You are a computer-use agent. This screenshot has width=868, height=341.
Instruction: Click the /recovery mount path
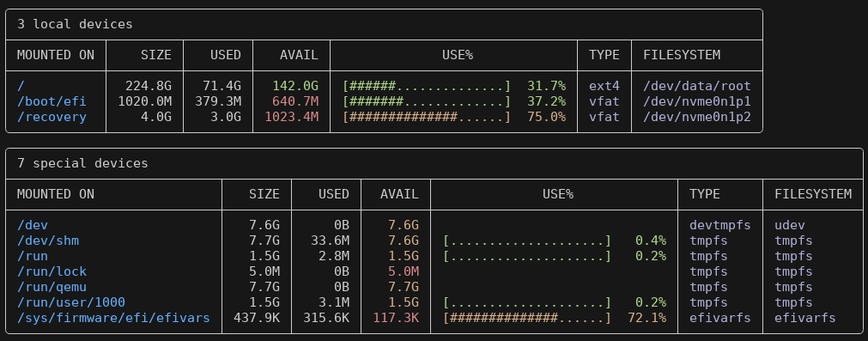click(52, 118)
